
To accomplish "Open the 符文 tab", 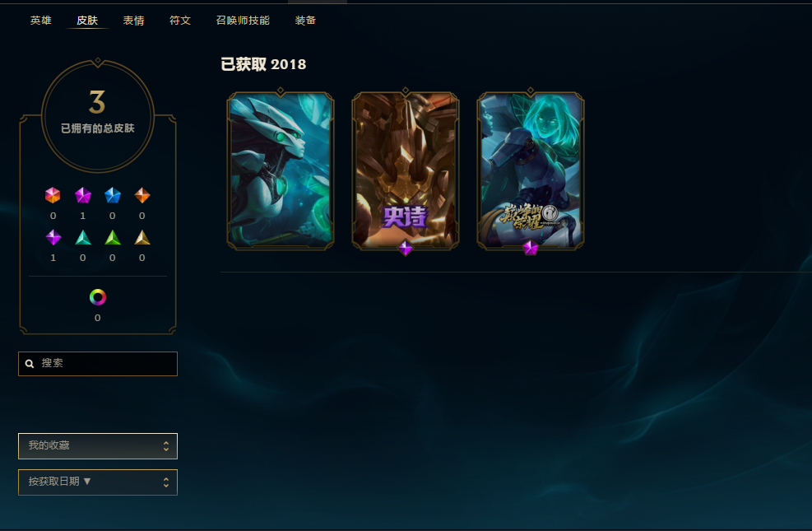I will click(180, 21).
